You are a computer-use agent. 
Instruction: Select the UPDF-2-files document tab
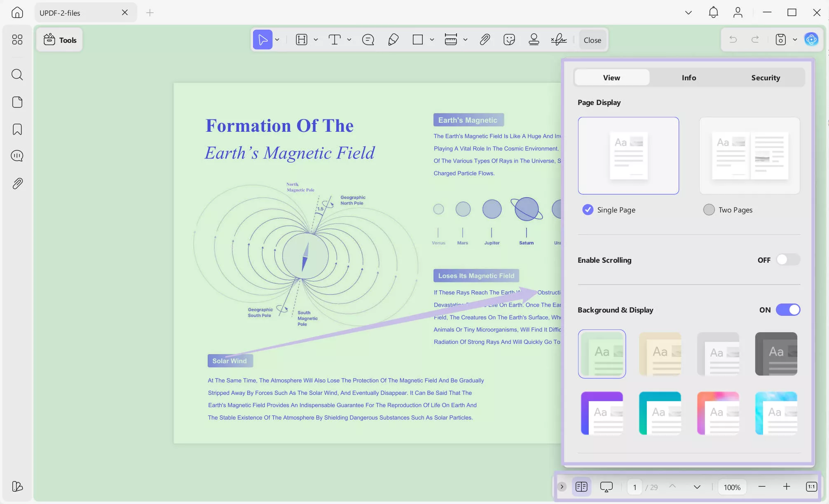(85, 13)
